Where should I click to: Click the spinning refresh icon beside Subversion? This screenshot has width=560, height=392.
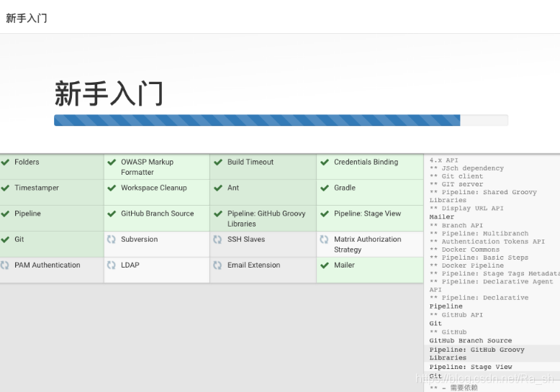point(112,240)
